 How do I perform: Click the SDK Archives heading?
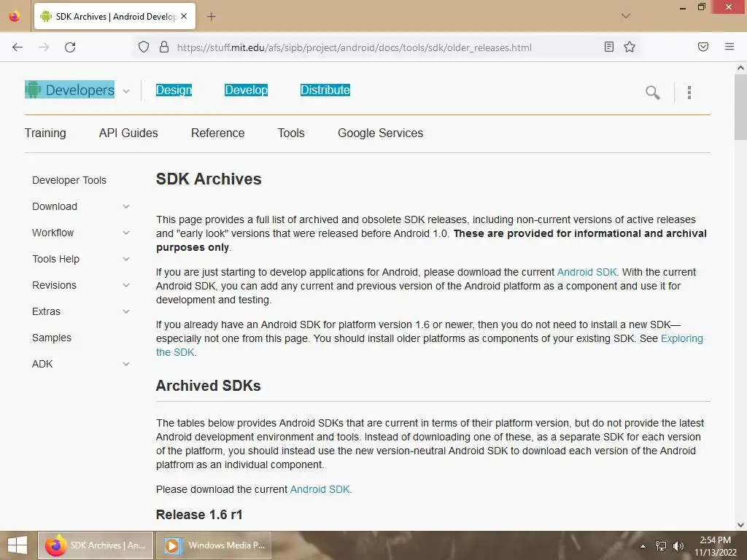tap(209, 179)
